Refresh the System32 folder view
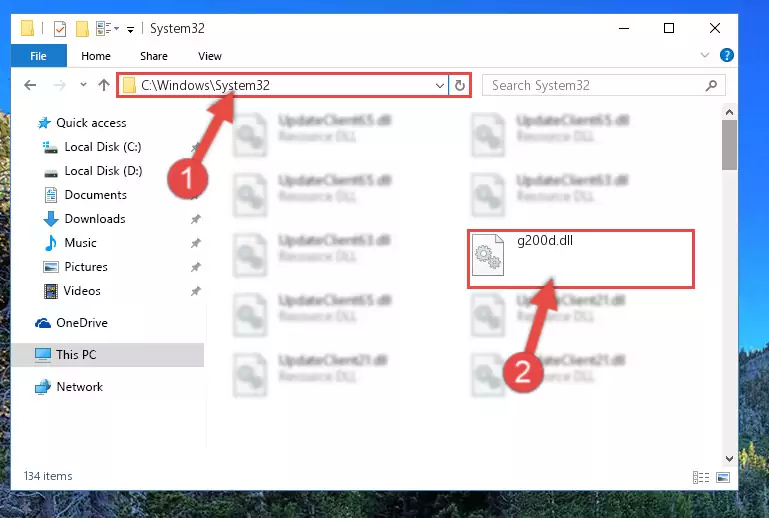This screenshot has height=518, width=769. click(460, 86)
